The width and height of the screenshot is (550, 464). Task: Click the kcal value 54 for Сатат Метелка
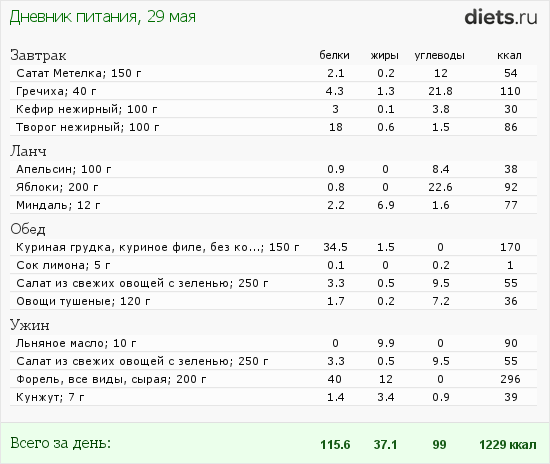pos(511,73)
